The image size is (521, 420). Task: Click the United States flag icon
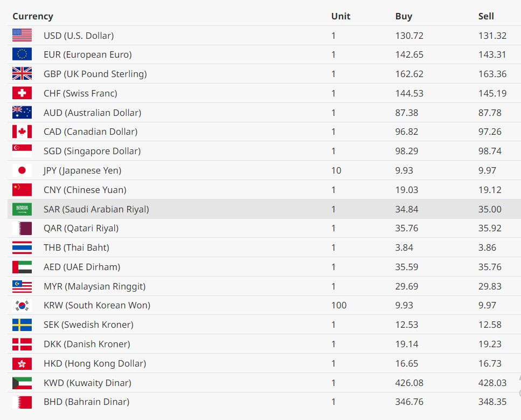[x=22, y=35]
